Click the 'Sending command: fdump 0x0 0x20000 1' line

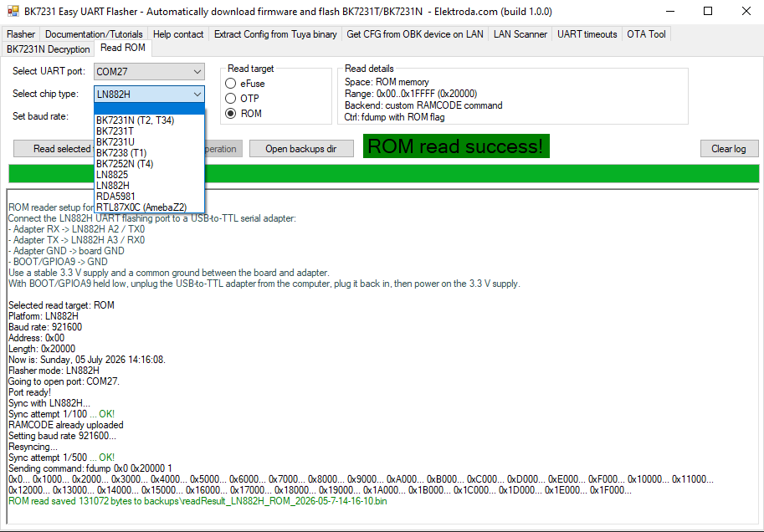pos(90,468)
